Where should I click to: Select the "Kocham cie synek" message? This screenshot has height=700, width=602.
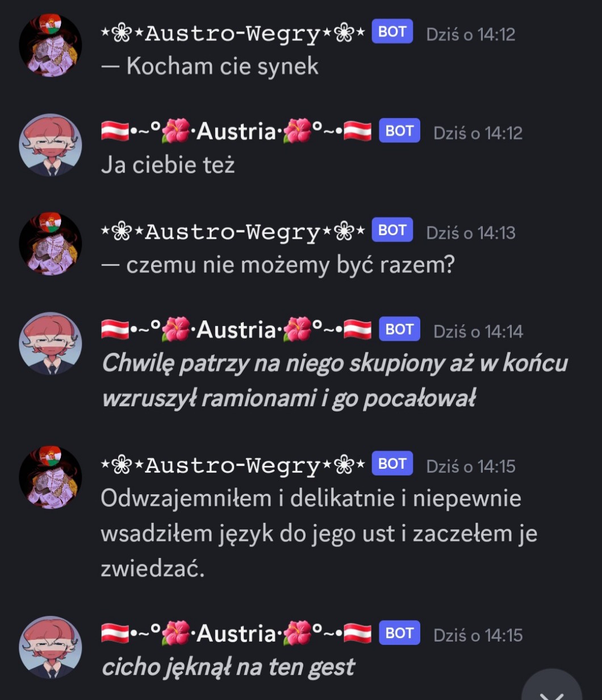tap(210, 66)
